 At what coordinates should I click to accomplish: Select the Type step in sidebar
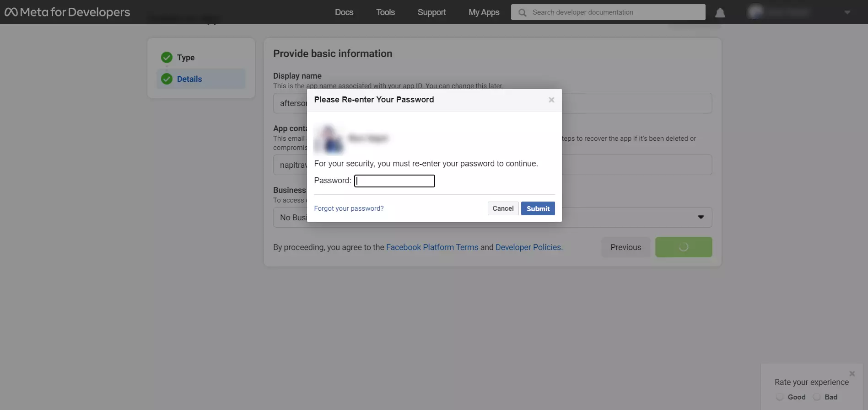coord(201,58)
